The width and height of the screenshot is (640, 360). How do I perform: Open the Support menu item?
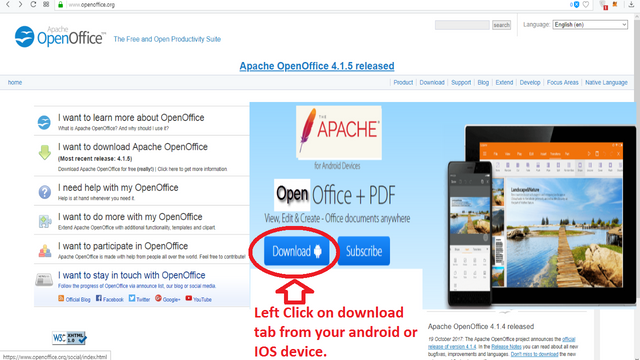click(461, 82)
